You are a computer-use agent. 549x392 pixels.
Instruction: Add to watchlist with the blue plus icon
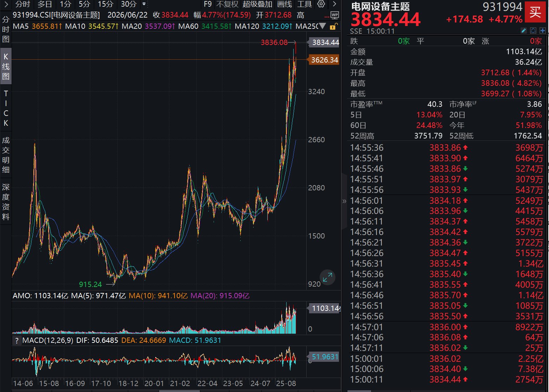(543, 31)
